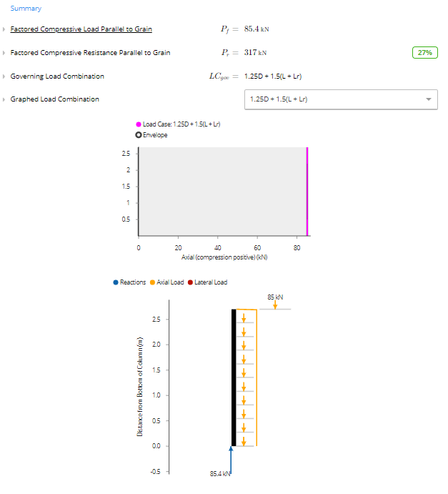Click the magenta axial load line in chart
This screenshot has height=494, width=448.
[307, 192]
